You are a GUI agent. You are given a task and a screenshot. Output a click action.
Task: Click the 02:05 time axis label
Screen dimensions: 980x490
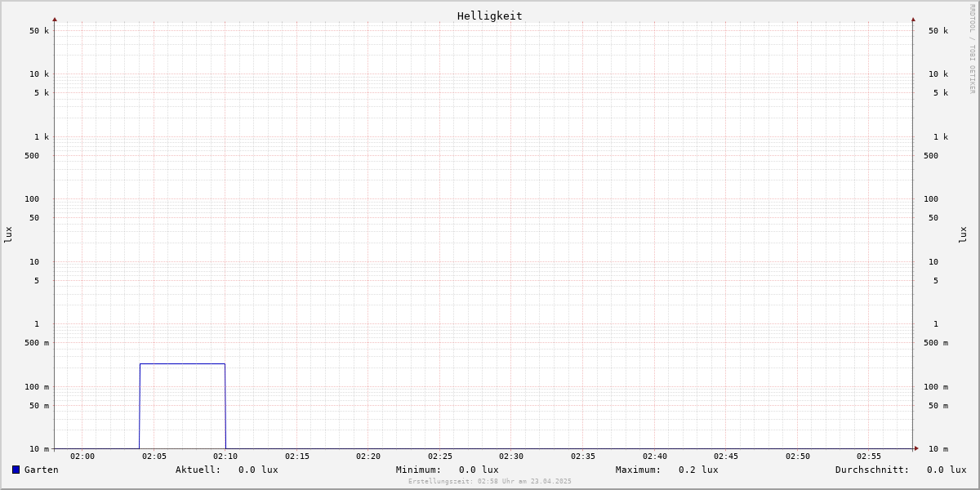pyautogui.click(x=154, y=457)
